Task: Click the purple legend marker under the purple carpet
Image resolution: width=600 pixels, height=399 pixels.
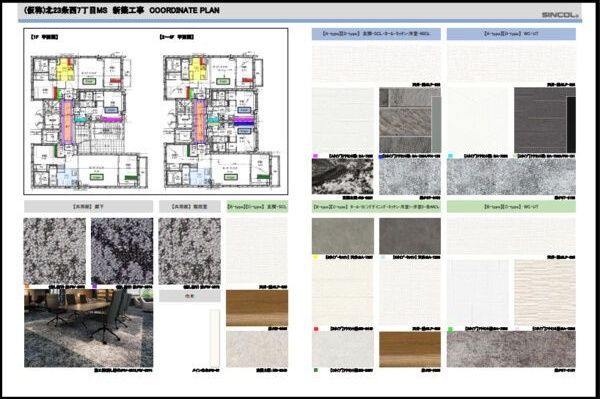Action: point(94,286)
